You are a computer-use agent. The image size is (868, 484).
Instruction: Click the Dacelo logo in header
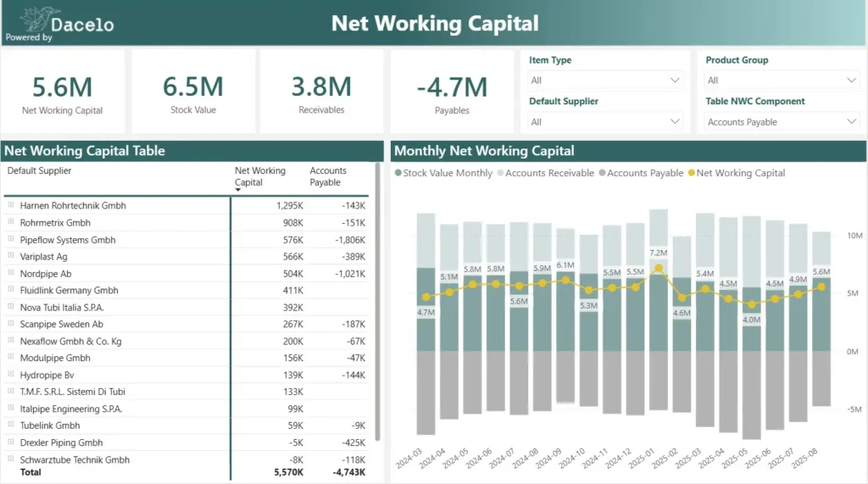tap(59, 22)
